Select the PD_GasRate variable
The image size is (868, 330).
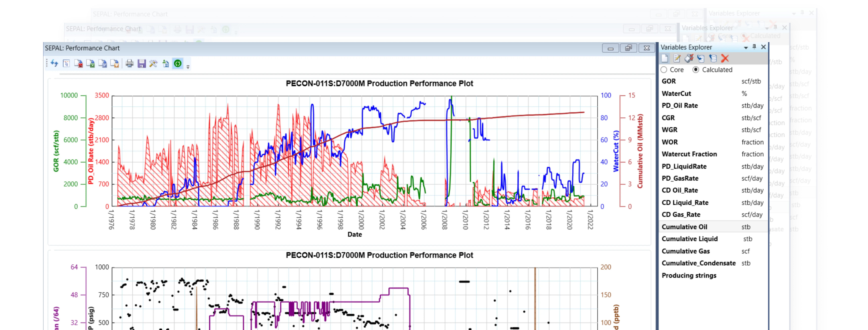(x=713, y=179)
